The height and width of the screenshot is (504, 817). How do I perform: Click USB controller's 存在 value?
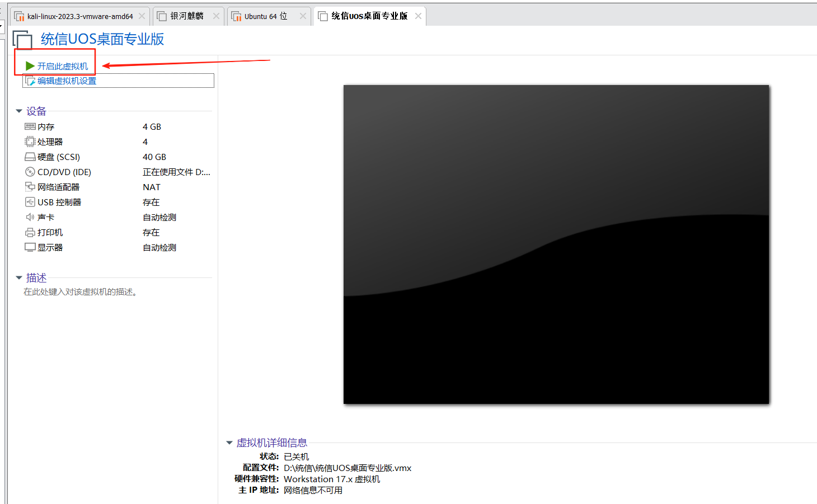click(151, 202)
